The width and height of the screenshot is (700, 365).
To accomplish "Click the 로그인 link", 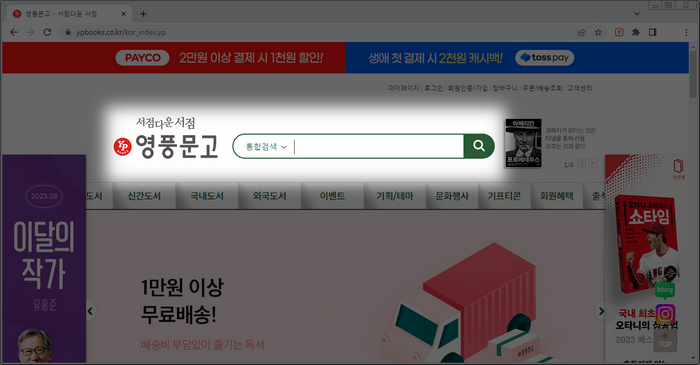I will [433, 88].
